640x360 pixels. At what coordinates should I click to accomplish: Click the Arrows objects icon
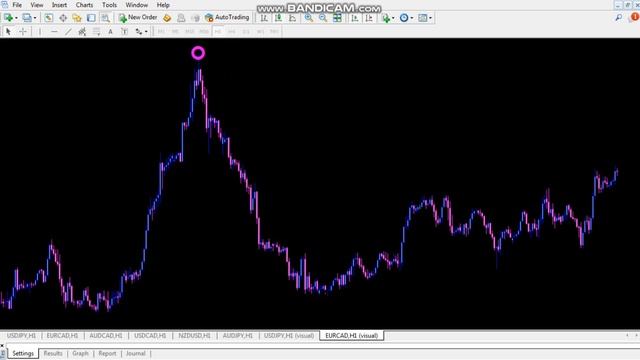click(x=139, y=31)
